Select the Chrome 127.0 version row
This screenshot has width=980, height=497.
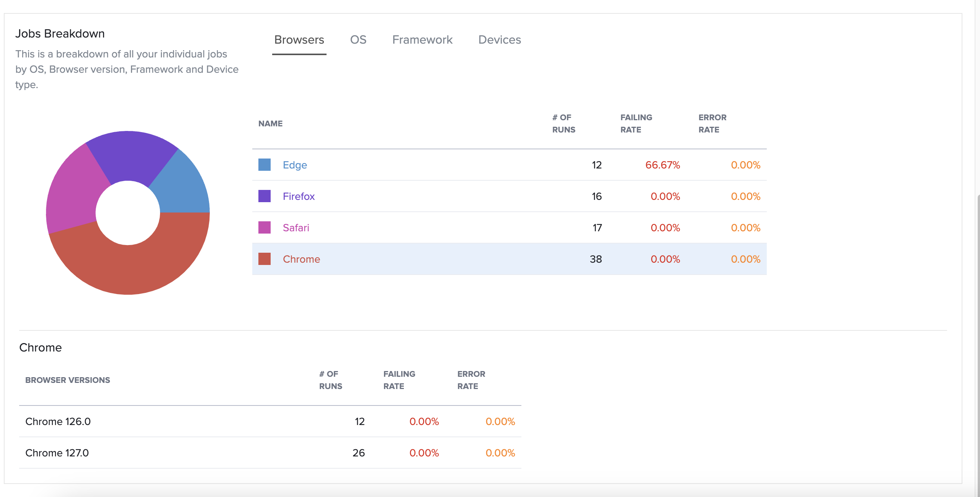(57, 453)
